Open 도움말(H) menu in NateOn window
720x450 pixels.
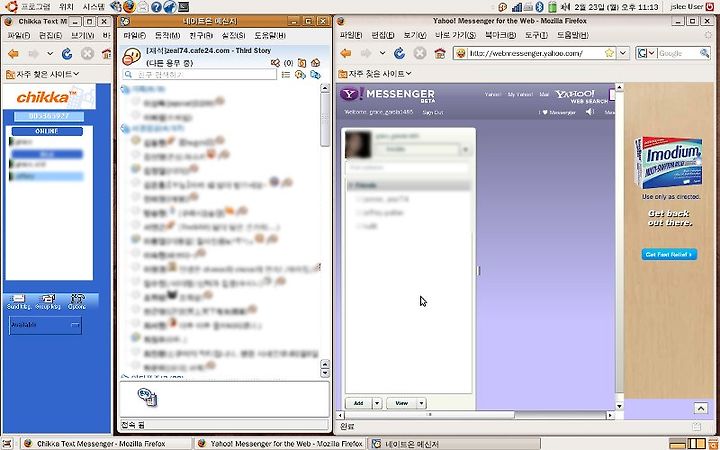click(270, 35)
